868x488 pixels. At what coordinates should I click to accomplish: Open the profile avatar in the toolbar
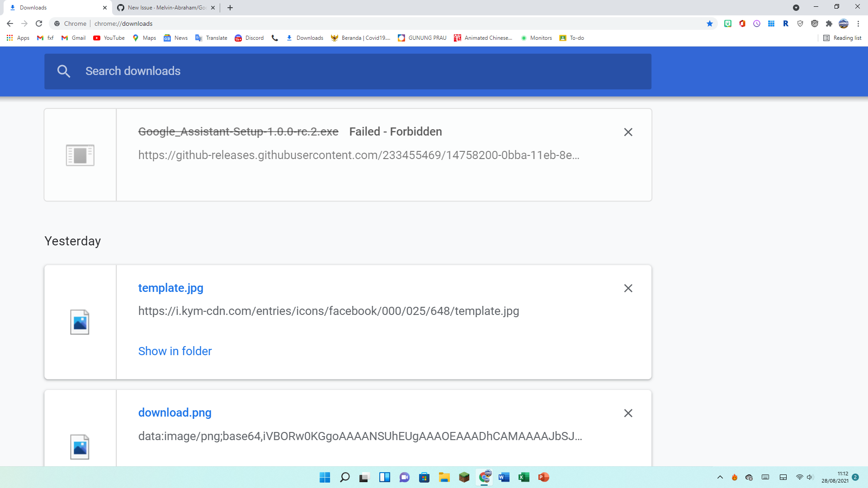coord(844,23)
